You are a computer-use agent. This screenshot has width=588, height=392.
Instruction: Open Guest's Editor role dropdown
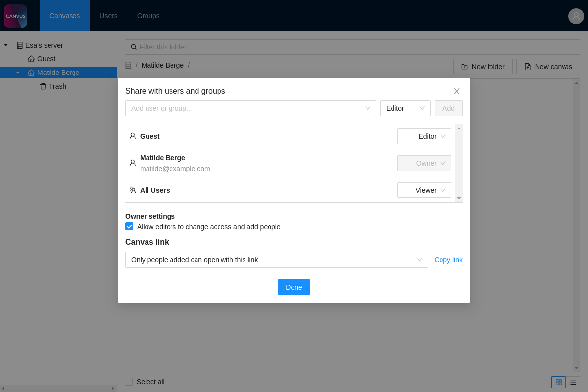pyautogui.click(x=424, y=136)
